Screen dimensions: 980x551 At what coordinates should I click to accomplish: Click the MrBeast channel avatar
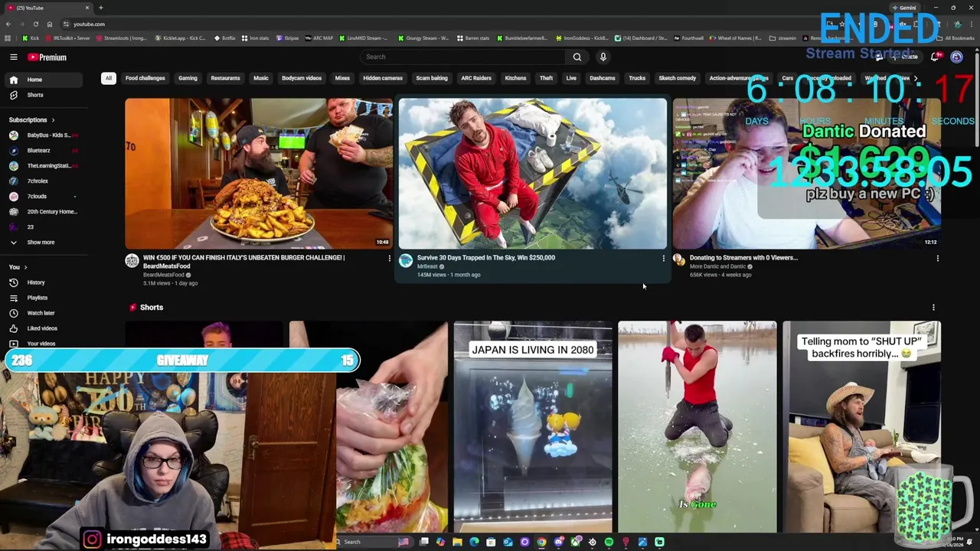406,261
